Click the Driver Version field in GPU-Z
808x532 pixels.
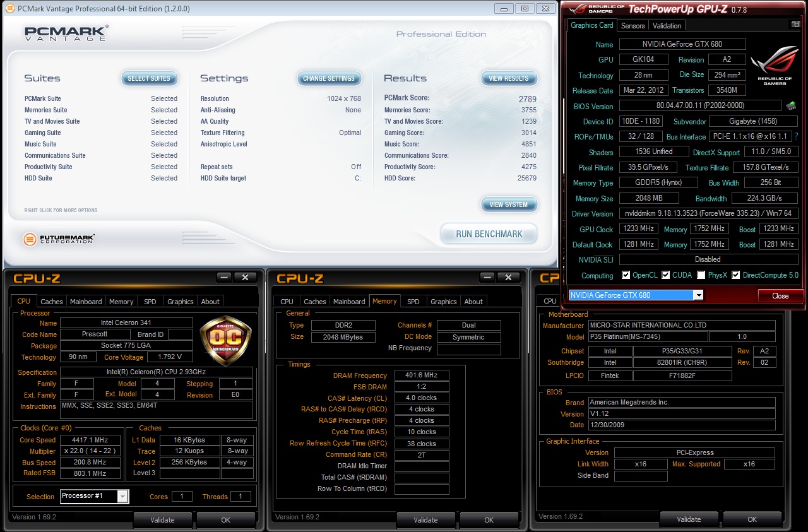(709, 213)
